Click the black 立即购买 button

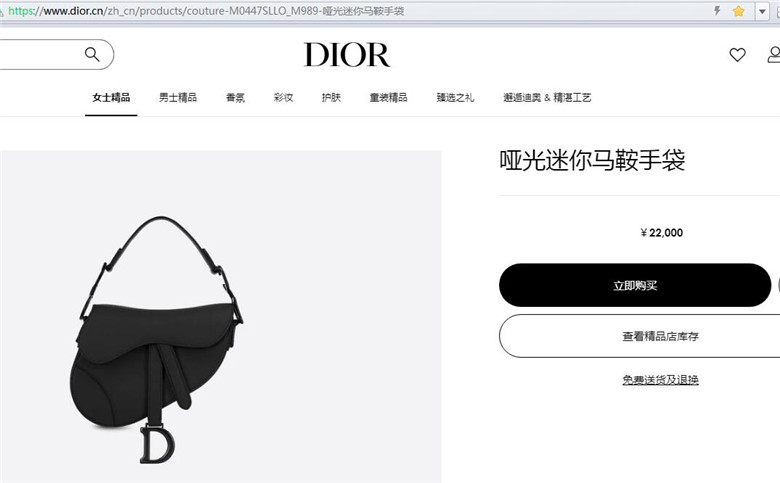[x=635, y=285]
